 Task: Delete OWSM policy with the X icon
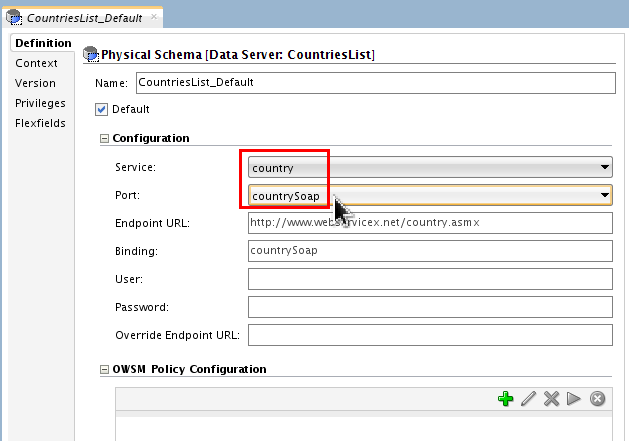(552, 399)
